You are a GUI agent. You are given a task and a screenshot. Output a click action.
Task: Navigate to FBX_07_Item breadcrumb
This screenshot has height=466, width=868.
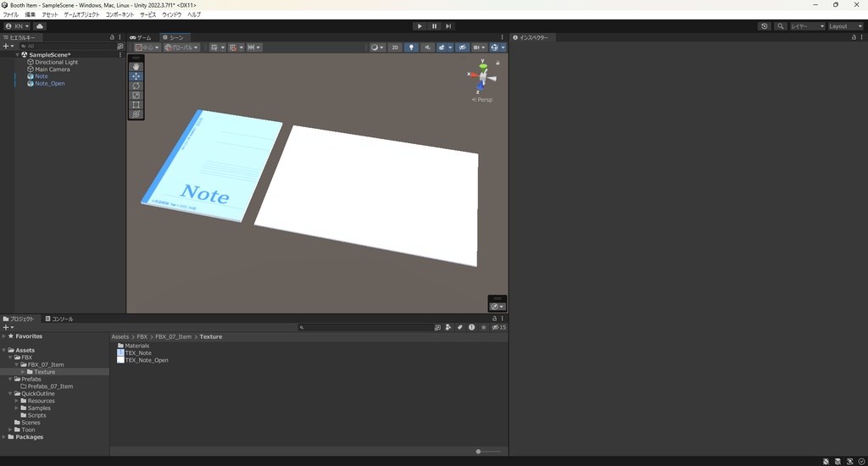tap(173, 336)
